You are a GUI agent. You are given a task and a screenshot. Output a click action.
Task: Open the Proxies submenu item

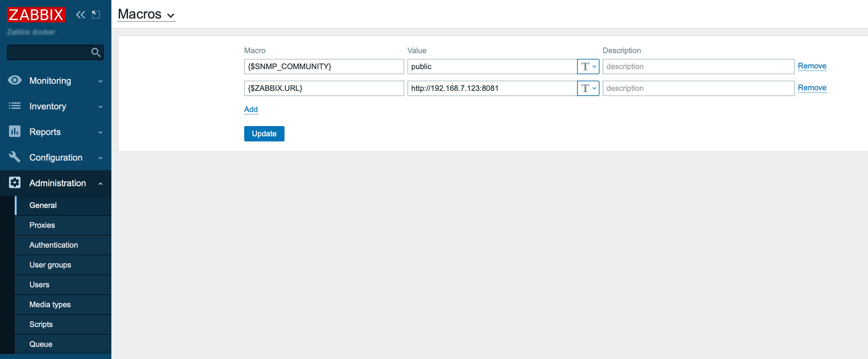point(42,225)
